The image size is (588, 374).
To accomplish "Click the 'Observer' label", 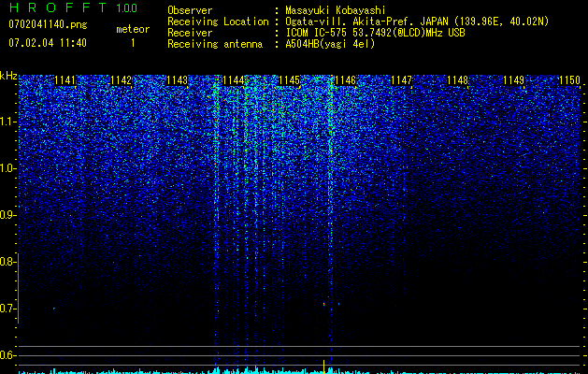I will (x=190, y=10).
